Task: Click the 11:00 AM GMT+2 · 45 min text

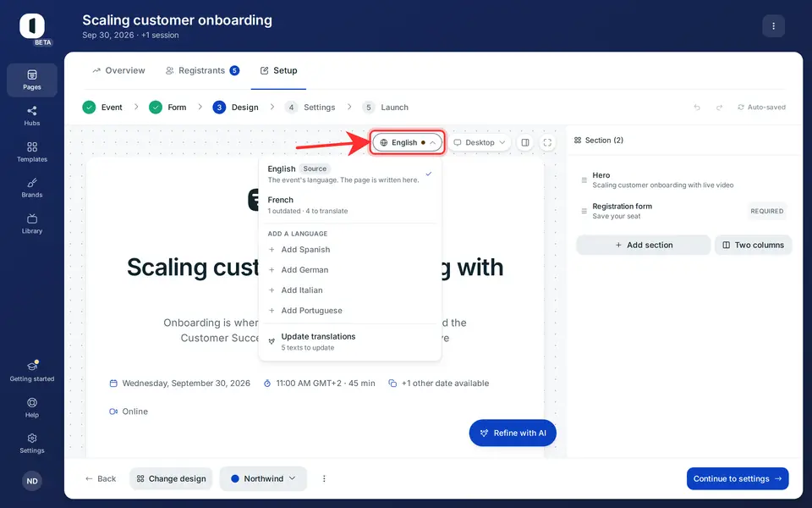Action: pyautogui.click(x=326, y=384)
